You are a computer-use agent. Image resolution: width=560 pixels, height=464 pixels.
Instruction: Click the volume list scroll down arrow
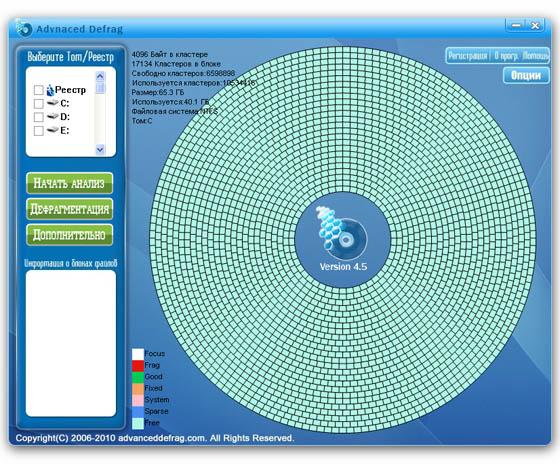[x=100, y=149]
